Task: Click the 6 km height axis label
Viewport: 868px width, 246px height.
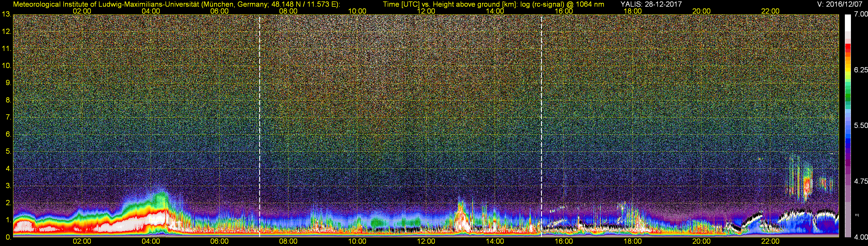Action: (x=8, y=135)
